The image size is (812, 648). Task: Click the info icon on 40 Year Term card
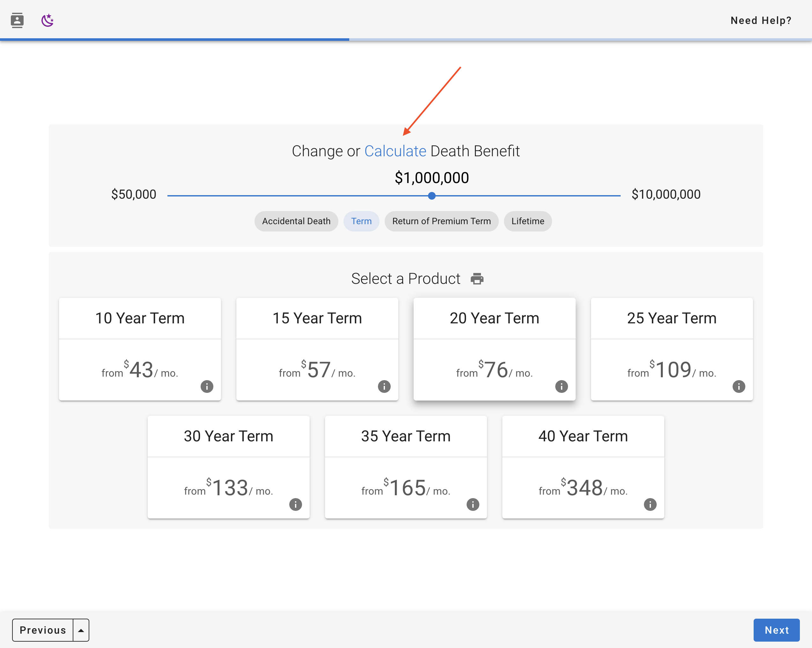point(650,503)
